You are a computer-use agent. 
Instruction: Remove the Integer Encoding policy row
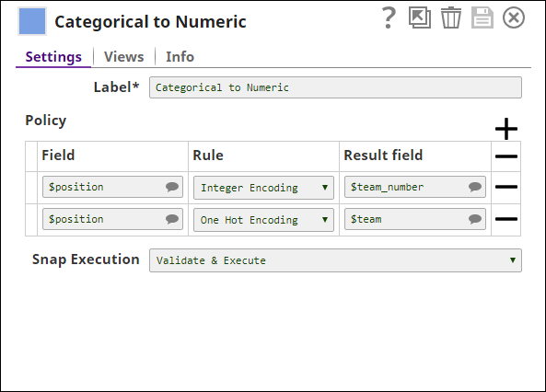point(506,187)
